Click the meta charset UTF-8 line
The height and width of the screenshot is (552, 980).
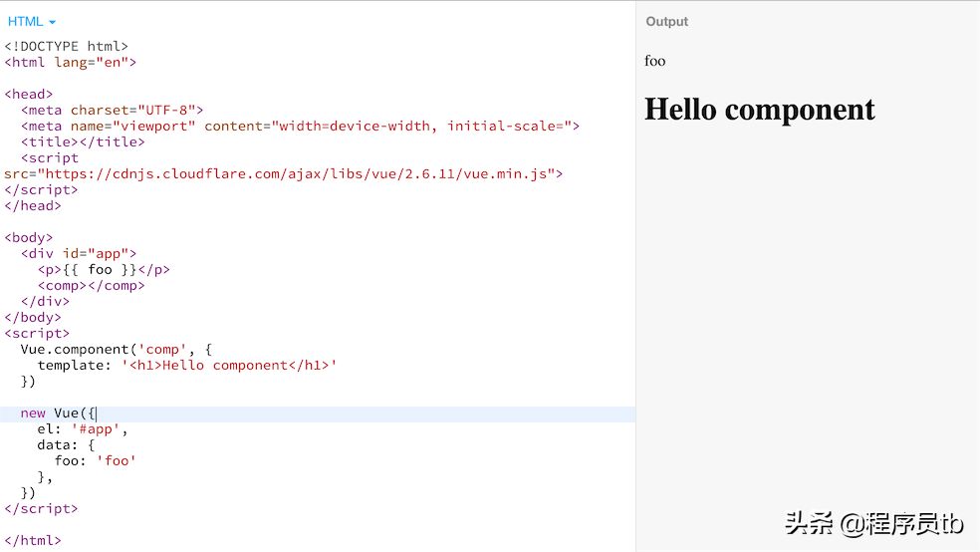112,110
